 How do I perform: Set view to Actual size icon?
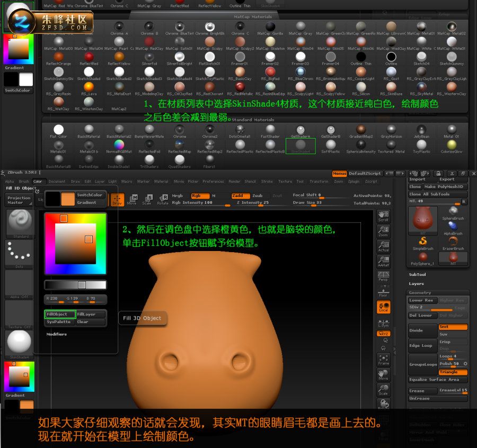coord(383,246)
